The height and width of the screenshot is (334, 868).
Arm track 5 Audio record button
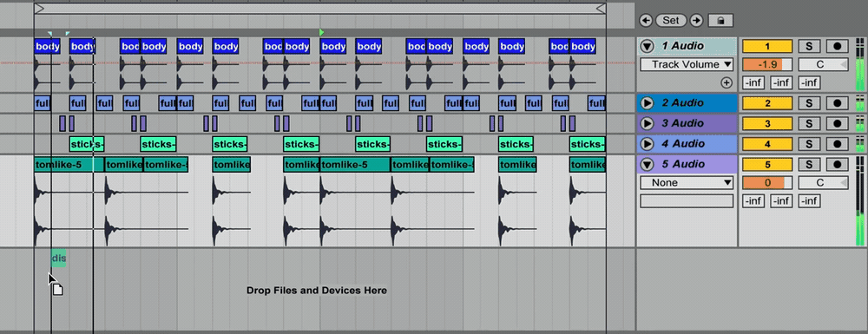coord(837,164)
